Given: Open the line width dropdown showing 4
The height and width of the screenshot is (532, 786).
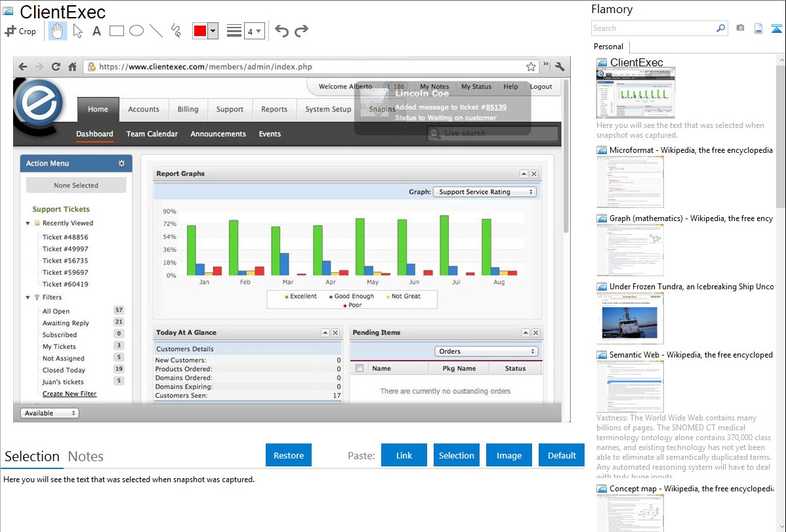Looking at the screenshot, I should click(x=254, y=31).
